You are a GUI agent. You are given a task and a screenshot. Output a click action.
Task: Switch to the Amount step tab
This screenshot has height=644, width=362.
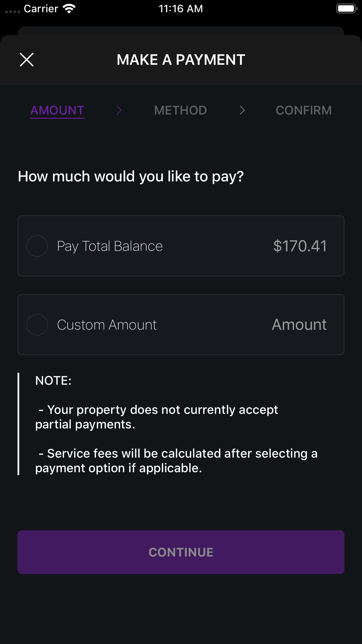(57, 110)
